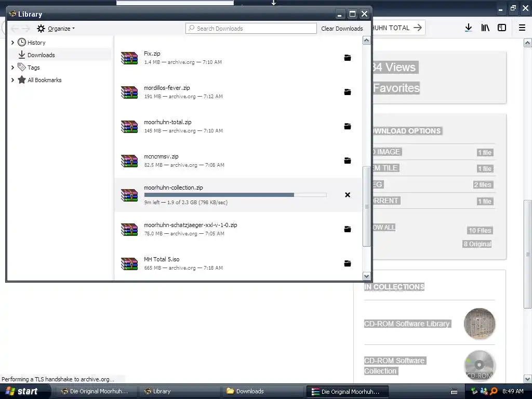This screenshot has width=532, height=399.
Task: Click the MH Total 5.iso file icon
Action: pyautogui.click(x=129, y=263)
